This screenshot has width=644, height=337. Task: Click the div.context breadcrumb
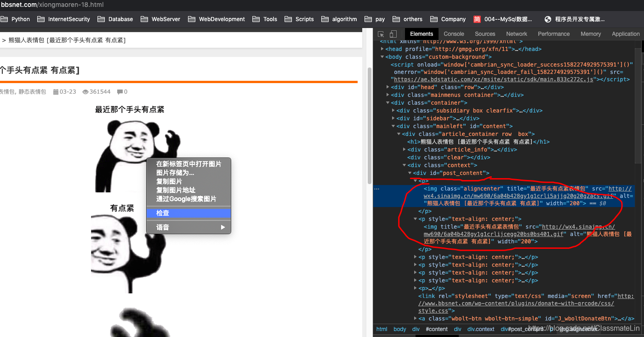point(480,329)
